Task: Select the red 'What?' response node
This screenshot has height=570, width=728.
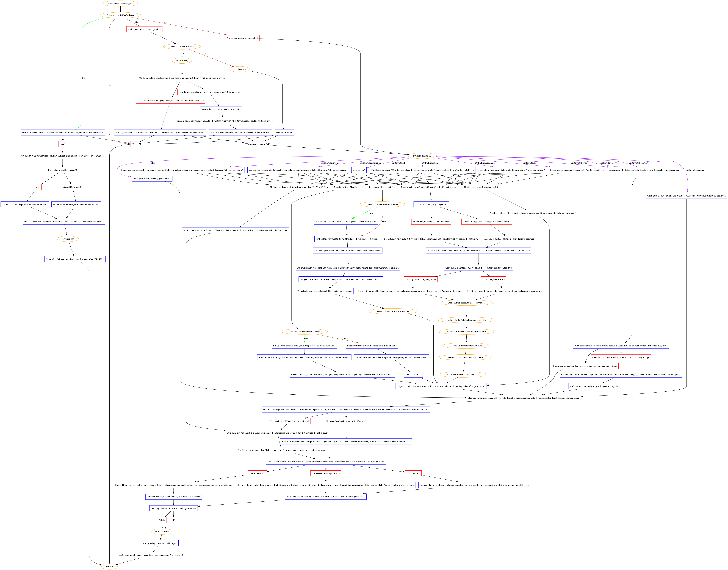Action: 162,520
